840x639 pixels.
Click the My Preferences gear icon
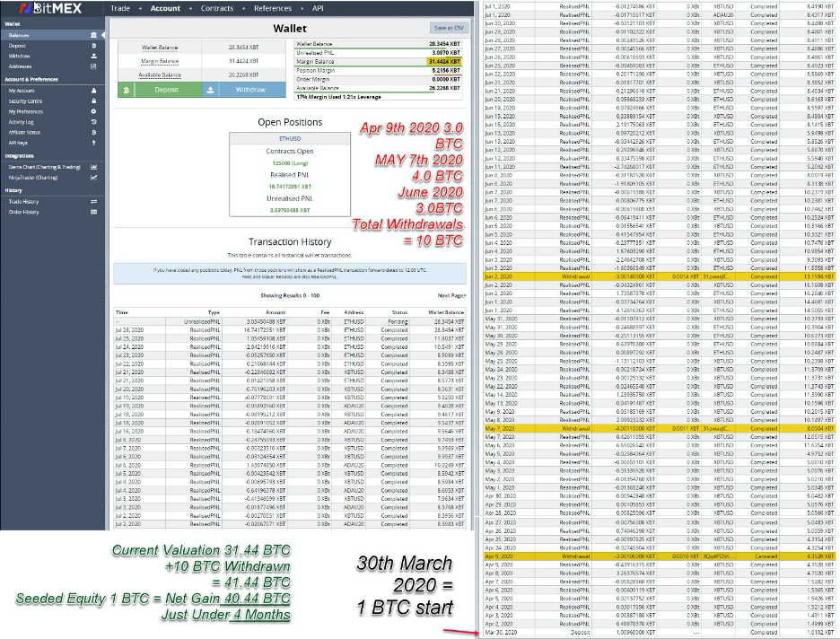(93, 111)
